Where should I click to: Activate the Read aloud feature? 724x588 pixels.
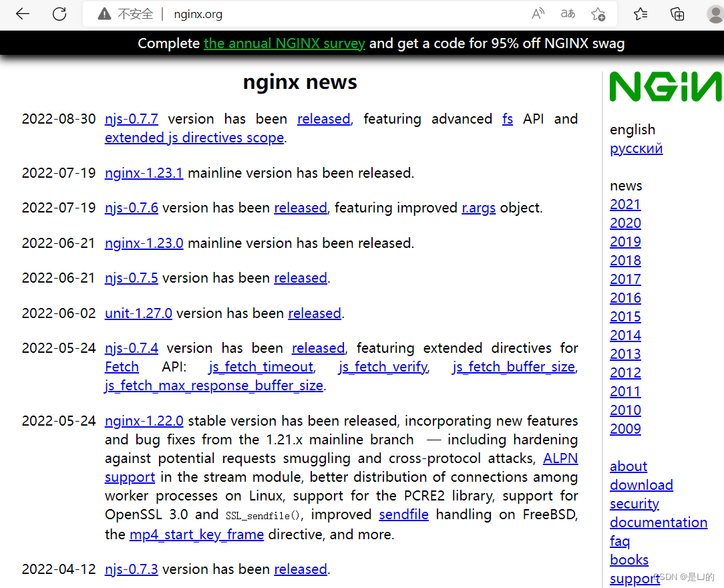tap(538, 13)
